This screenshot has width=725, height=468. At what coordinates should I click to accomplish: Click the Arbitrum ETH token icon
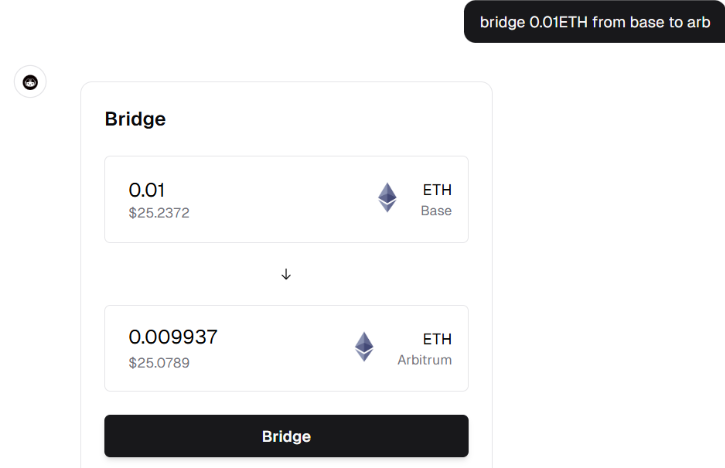pyautogui.click(x=364, y=346)
